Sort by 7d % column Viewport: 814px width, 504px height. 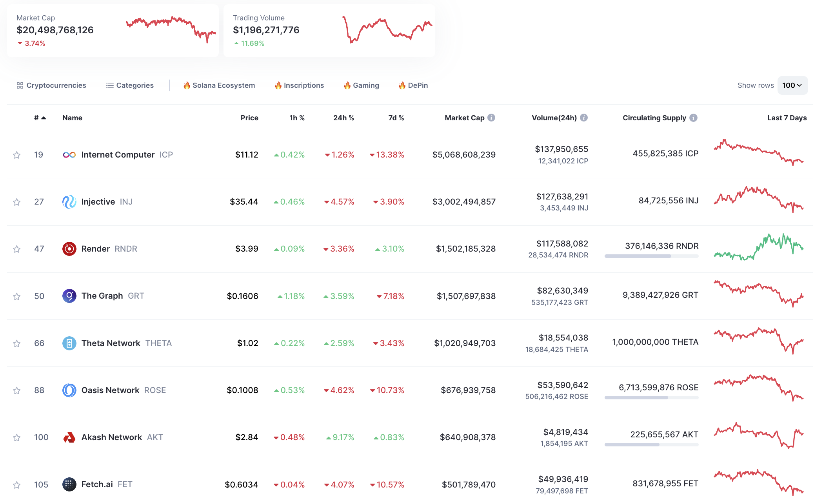(396, 118)
